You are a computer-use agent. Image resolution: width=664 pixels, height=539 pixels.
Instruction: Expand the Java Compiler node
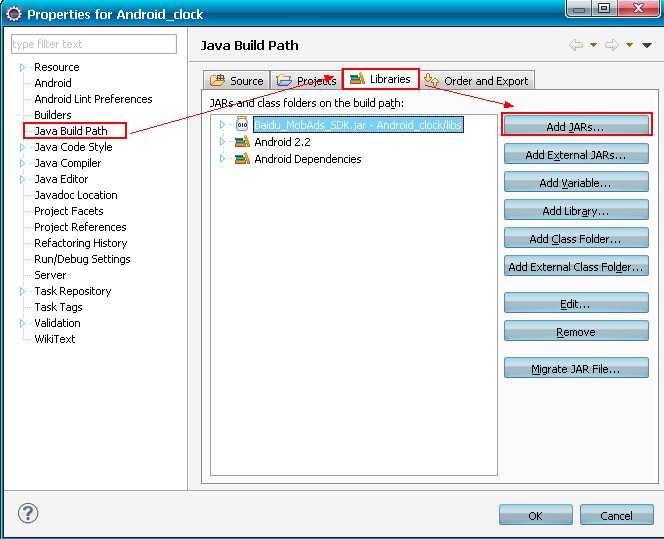tap(22, 163)
